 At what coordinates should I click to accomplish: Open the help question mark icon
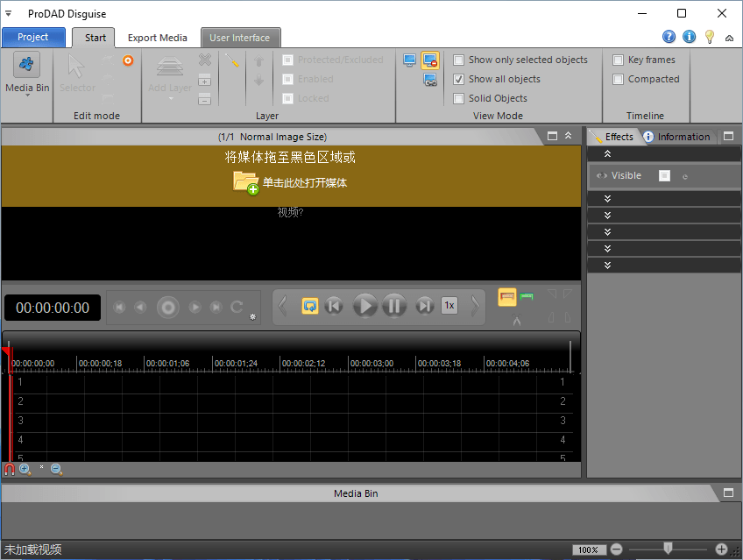(669, 37)
